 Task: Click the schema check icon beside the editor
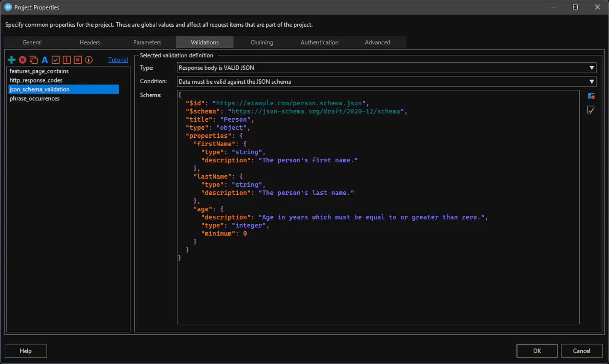click(x=591, y=110)
